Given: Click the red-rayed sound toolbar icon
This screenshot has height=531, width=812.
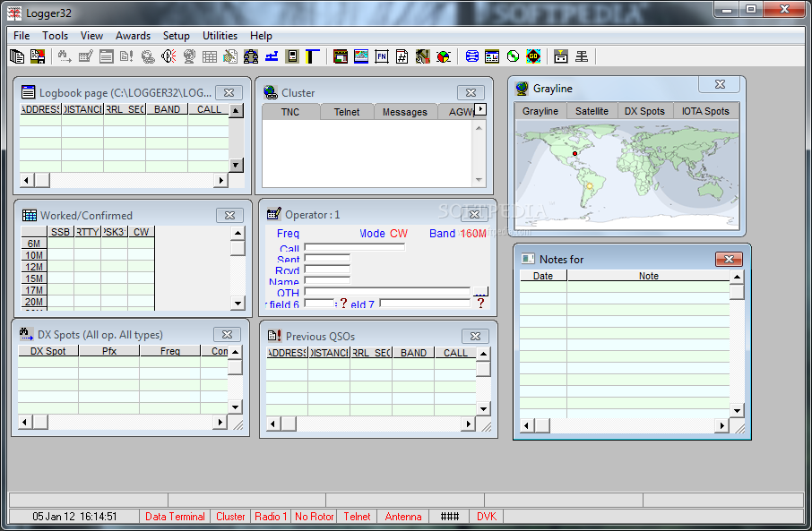Looking at the screenshot, I should point(168,56).
